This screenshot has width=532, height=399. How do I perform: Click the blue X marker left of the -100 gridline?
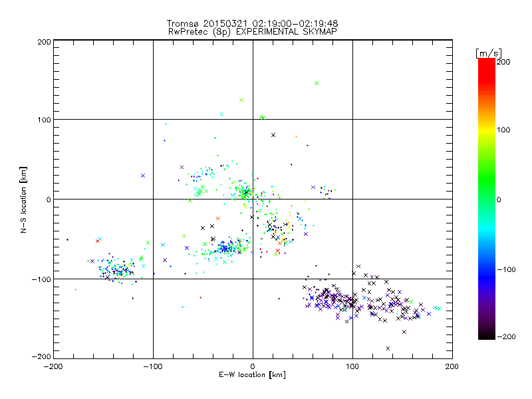click(143, 176)
